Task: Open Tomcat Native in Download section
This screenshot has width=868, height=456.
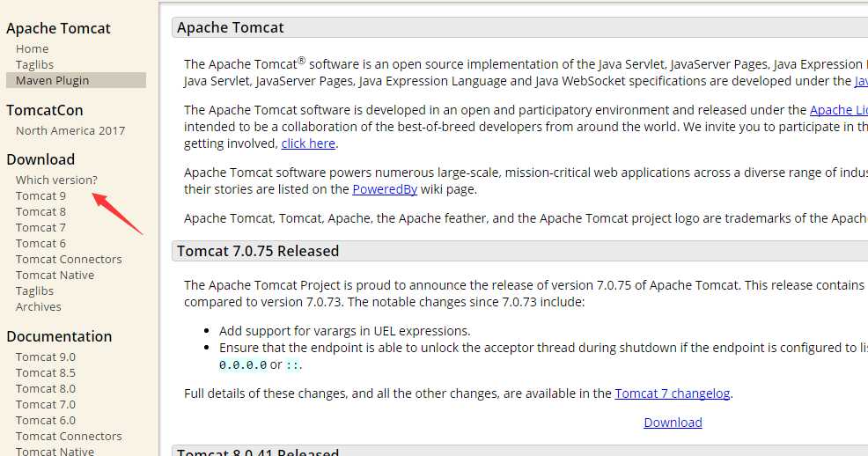Action: click(55, 275)
